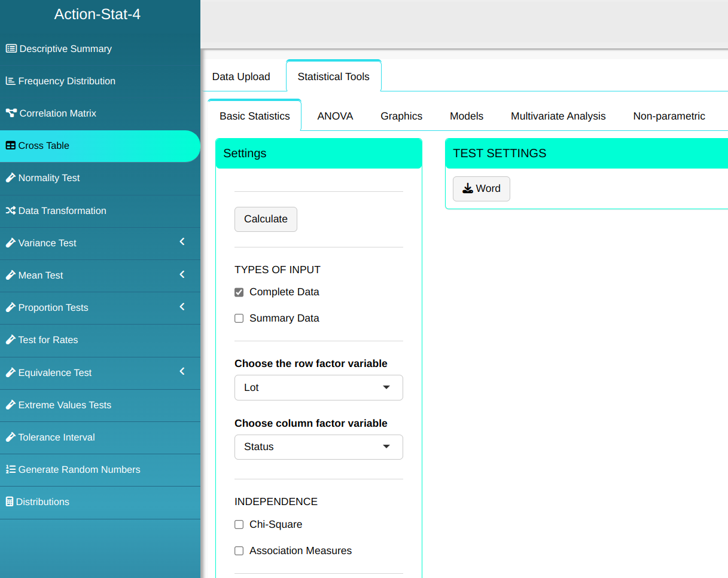Download results with the Word button
Image resolution: width=728 pixels, height=578 pixels.
point(481,189)
